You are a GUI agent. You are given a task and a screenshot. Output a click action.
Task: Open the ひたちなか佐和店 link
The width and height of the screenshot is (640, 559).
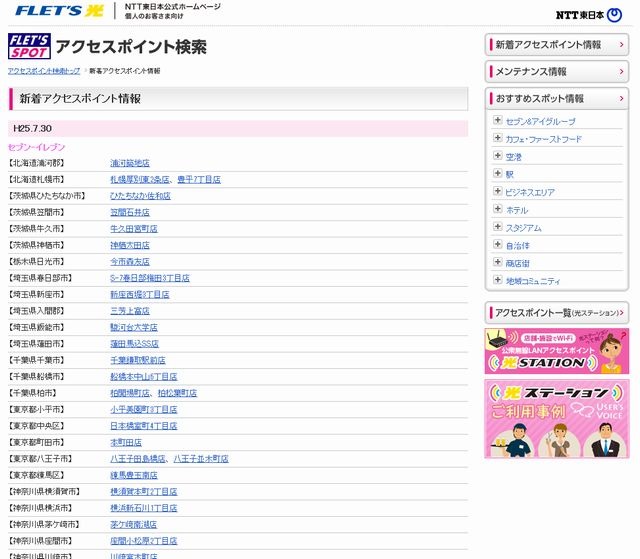pos(140,196)
